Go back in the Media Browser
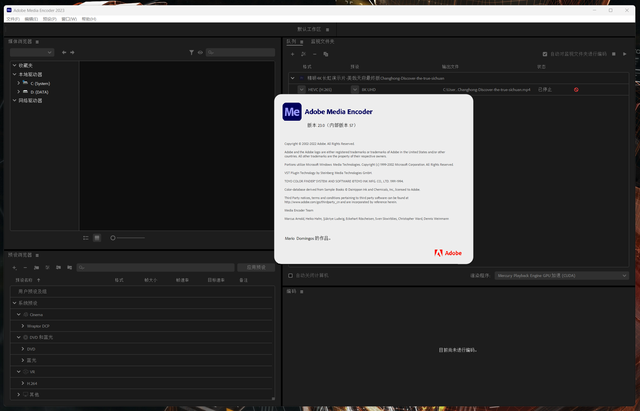Image resolution: width=640 pixels, height=411 pixels. [x=64, y=52]
